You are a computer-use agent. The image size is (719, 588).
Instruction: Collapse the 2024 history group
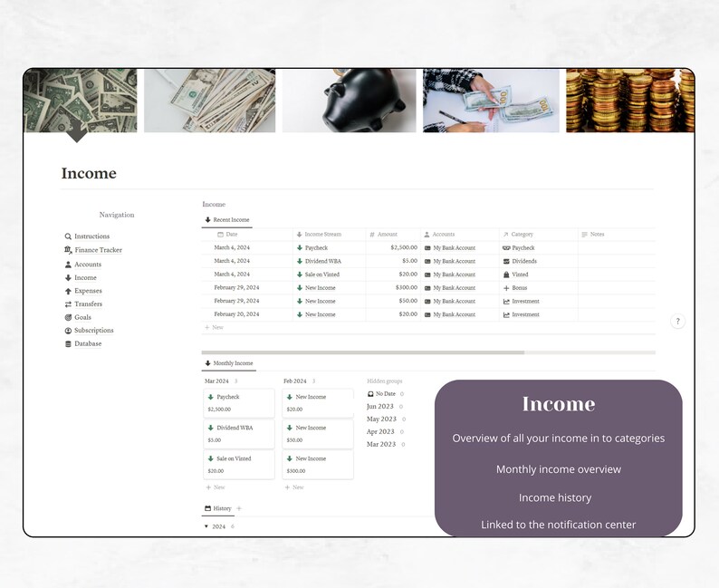(206, 526)
